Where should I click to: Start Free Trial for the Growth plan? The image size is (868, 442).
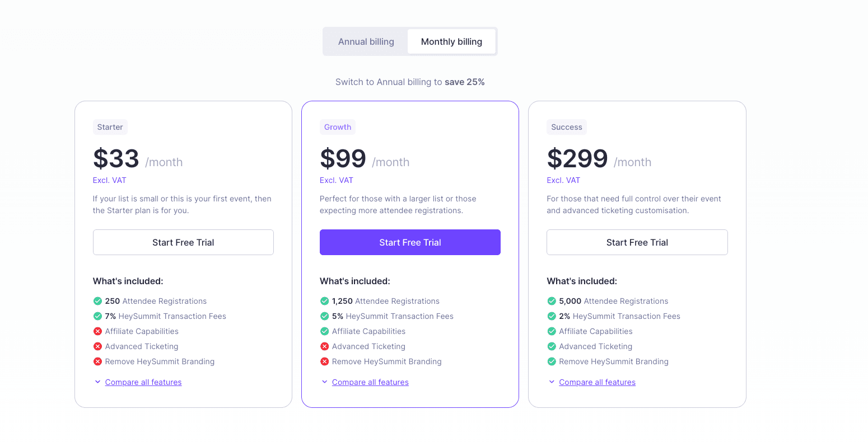(410, 242)
